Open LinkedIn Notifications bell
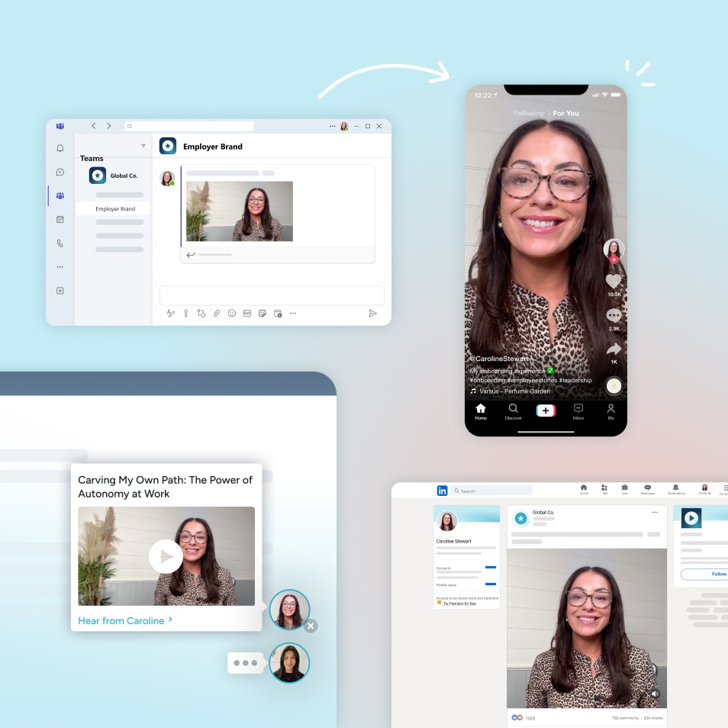The height and width of the screenshot is (728, 728). click(x=676, y=488)
